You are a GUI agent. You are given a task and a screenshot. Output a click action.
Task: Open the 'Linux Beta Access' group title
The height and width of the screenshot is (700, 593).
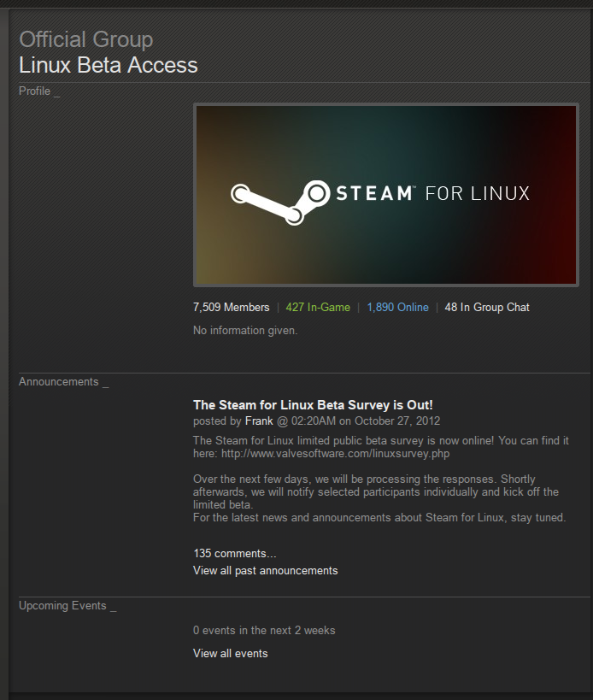108,65
